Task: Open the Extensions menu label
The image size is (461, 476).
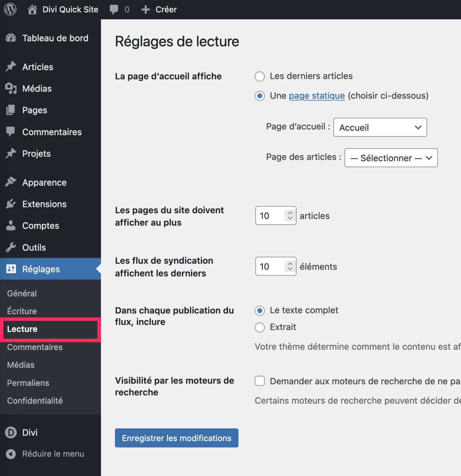Action: click(x=45, y=204)
